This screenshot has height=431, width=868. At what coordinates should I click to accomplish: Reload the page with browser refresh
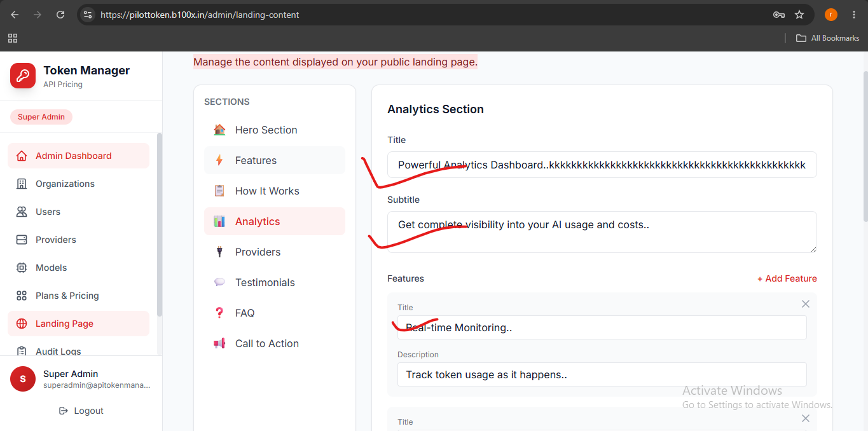[x=60, y=15]
